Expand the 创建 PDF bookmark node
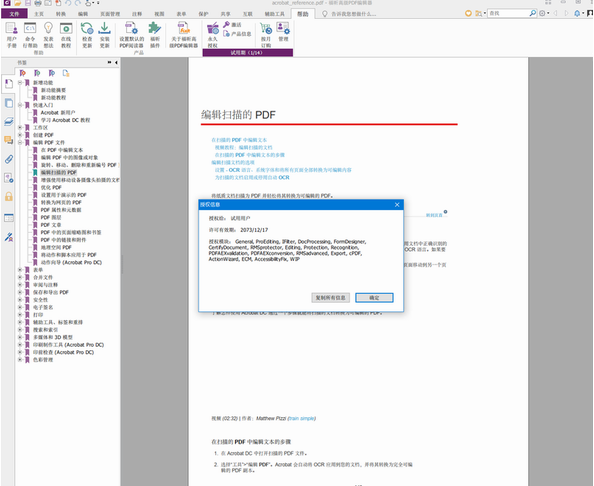594x486 pixels. click(x=20, y=135)
